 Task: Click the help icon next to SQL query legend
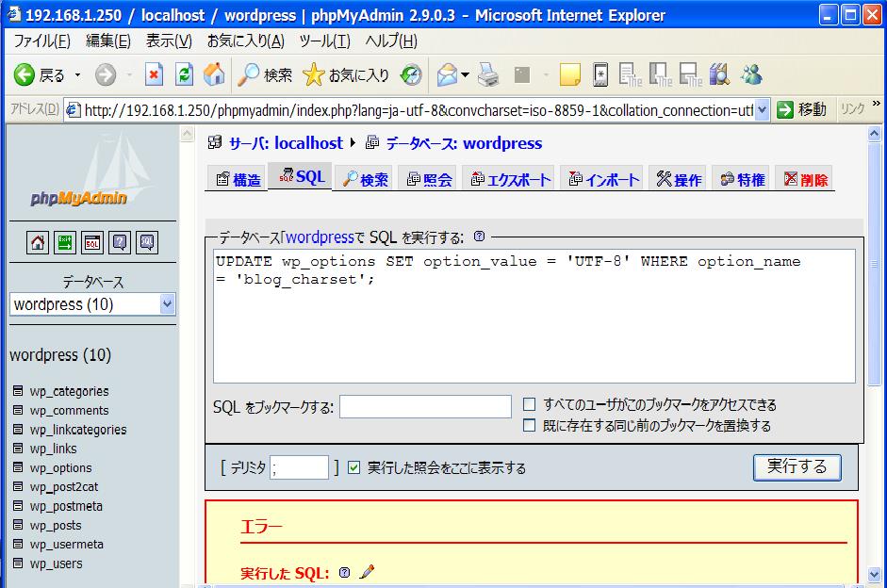(479, 237)
